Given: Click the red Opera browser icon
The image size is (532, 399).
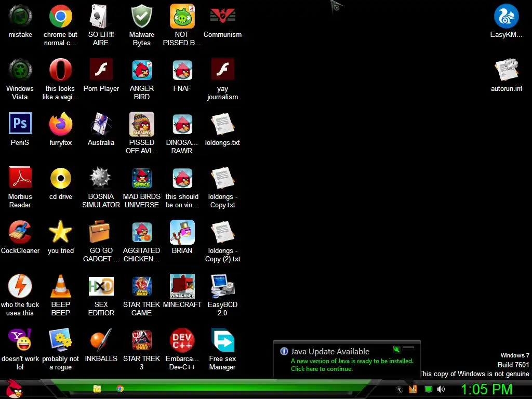Looking at the screenshot, I should 60,70.
